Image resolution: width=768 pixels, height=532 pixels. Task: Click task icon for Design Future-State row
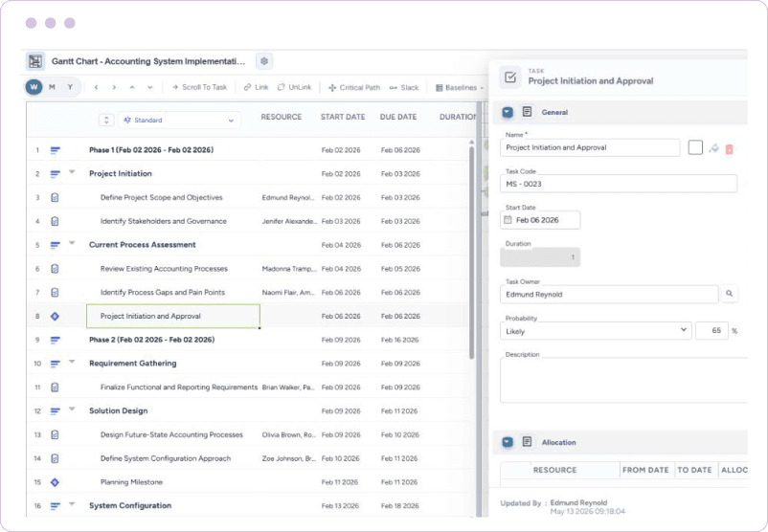tap(55, 434)
